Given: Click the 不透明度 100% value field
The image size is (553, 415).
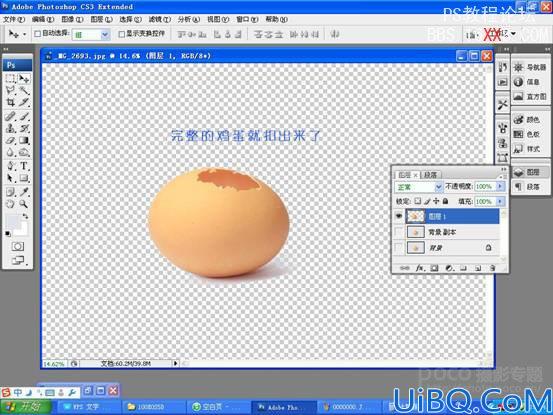Looking at the screenshot, I should (x=485, y=186).
